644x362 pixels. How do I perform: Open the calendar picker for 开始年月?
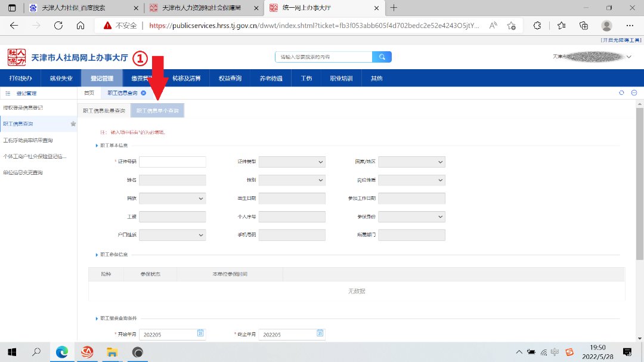click(x=201, y=333)
